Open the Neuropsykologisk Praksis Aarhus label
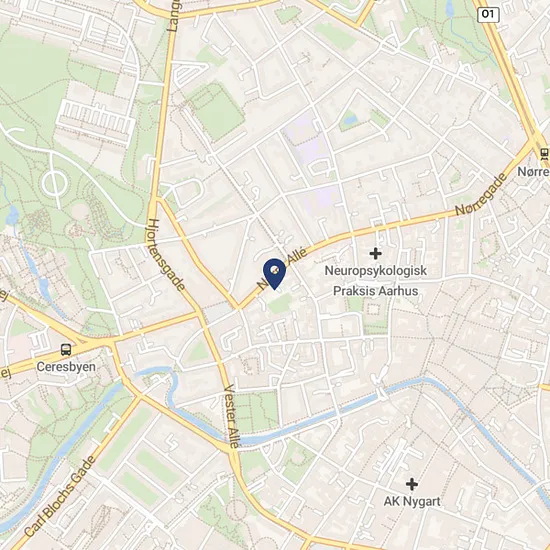The height and width of the screenshot is (550, 550). click(376, 281)
